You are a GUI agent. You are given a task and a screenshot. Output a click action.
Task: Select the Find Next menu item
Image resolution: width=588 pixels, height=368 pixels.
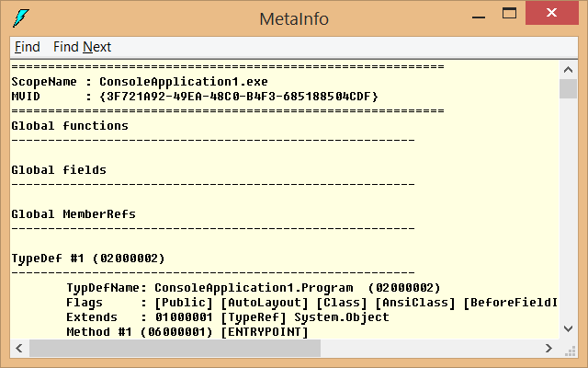tap(82, 47)
